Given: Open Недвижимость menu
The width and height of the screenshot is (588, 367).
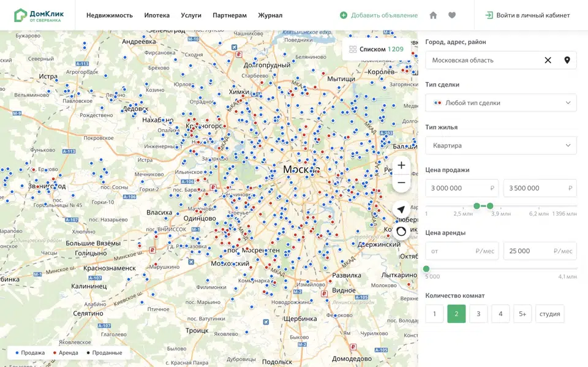Looking at the screenshot, I should [x=110, y=15].
